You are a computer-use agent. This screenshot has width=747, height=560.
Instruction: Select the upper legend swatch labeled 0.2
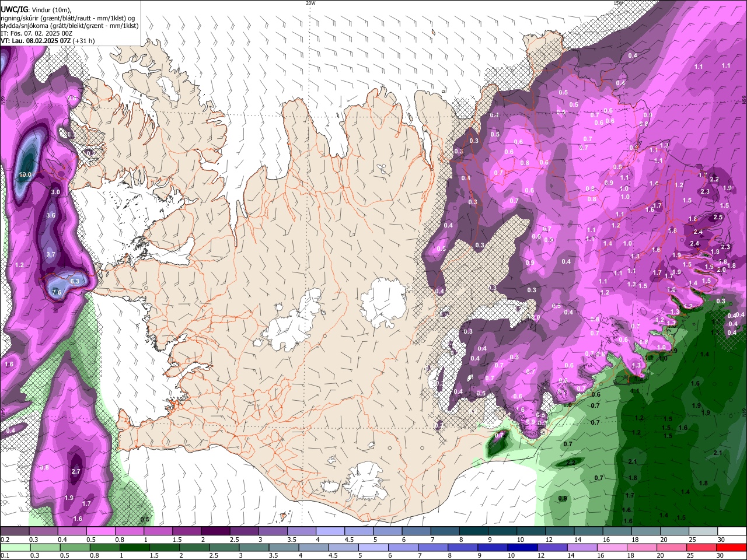click(15, 531)
